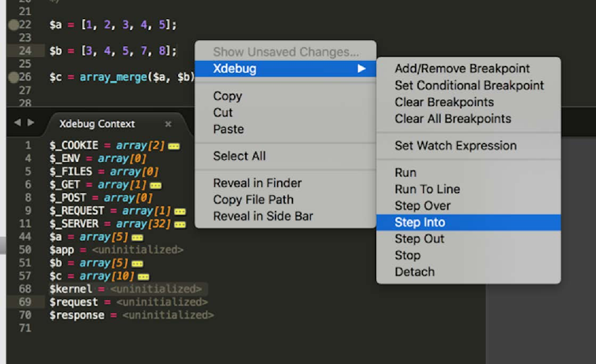
Task: Close the Xdebug Context tab
Action: [x=168, y=124]
